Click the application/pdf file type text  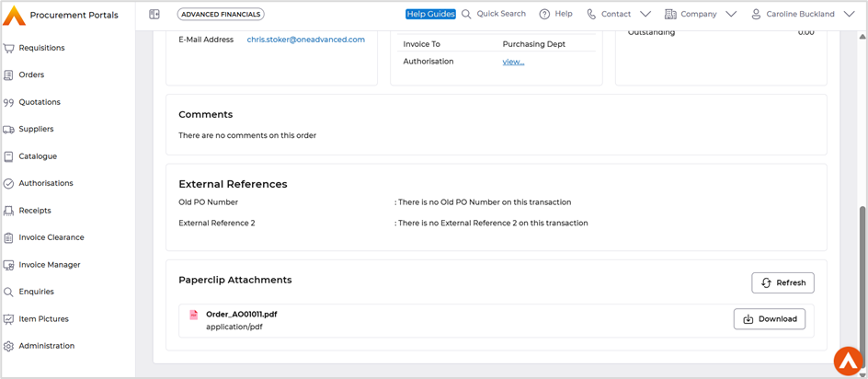tap(234, 327)
